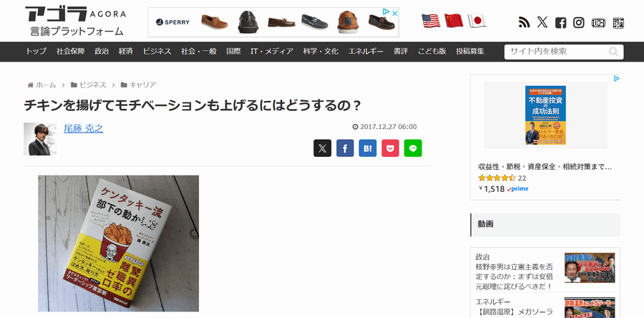Select the China flag icon
Screen dimensions: 644x318
click(454, 21)
